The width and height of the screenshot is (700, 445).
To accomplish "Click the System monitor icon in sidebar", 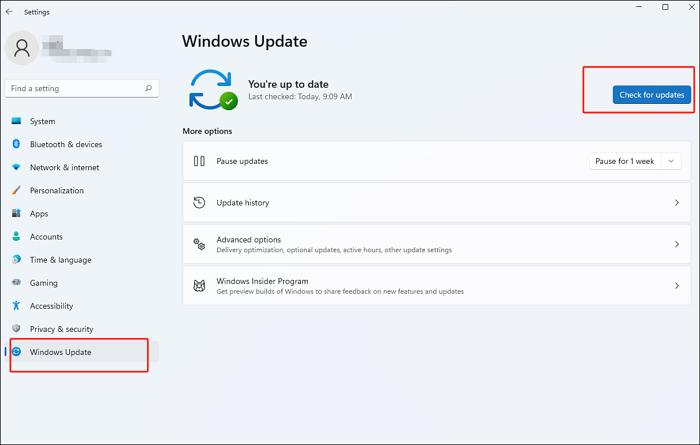I will tap(17, 121).
